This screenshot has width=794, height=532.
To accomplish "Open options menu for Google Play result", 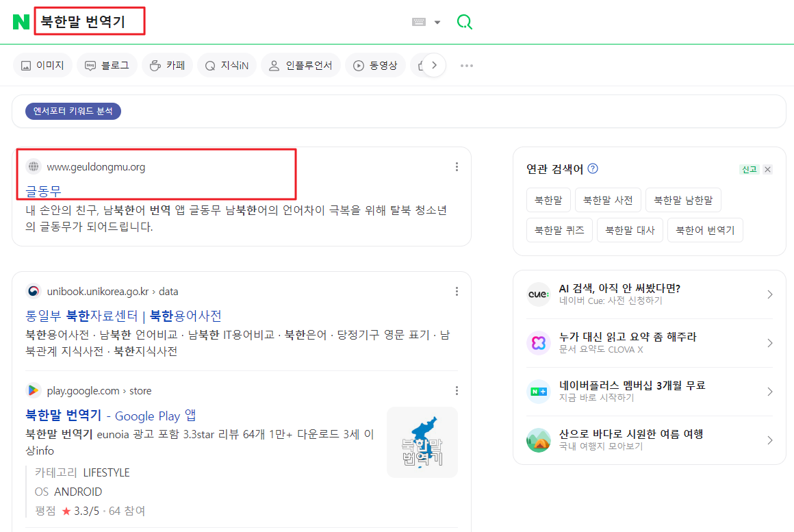I will pos(457,391).
